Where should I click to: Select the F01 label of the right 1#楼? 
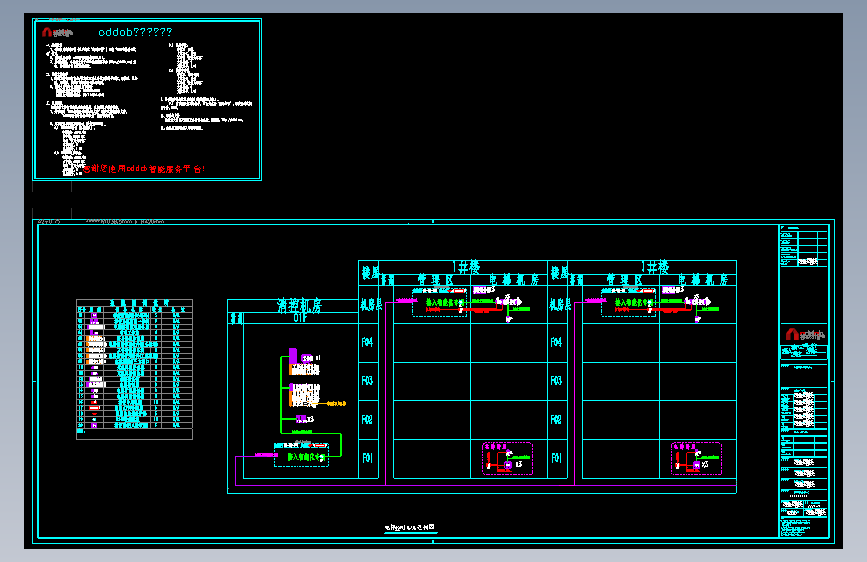[556, 458]
